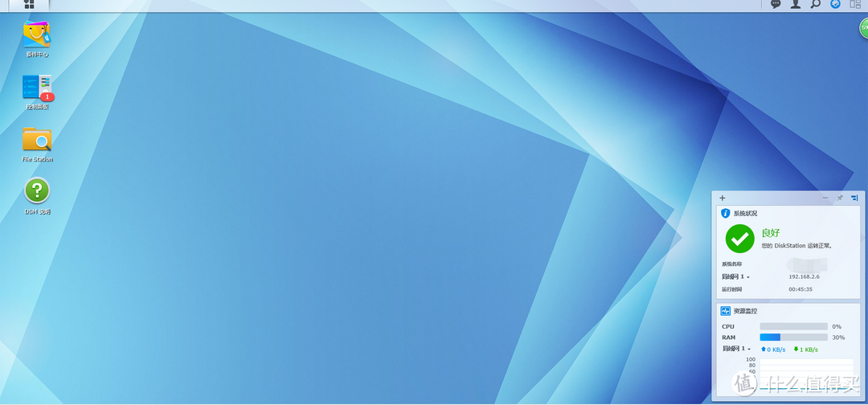Open DSM Help (DSM 说明) desktop icon

(x=37, y=190)
